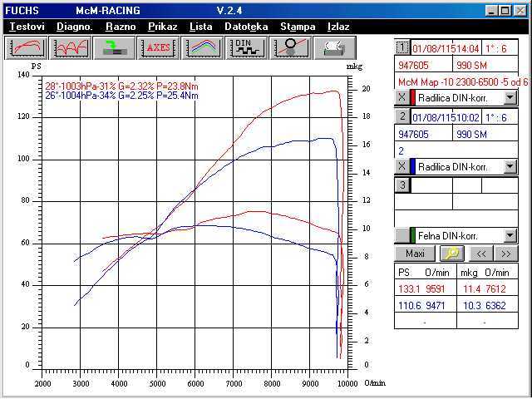Expand run 1 Radilica DIN-korr. dropdown
This screenshot has width=532, height=399.
(510, 97)
